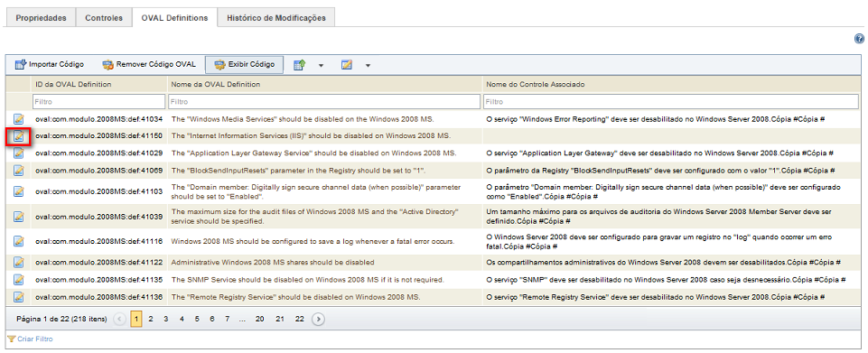Switch to the Propriedades tab

click(41, 18)
